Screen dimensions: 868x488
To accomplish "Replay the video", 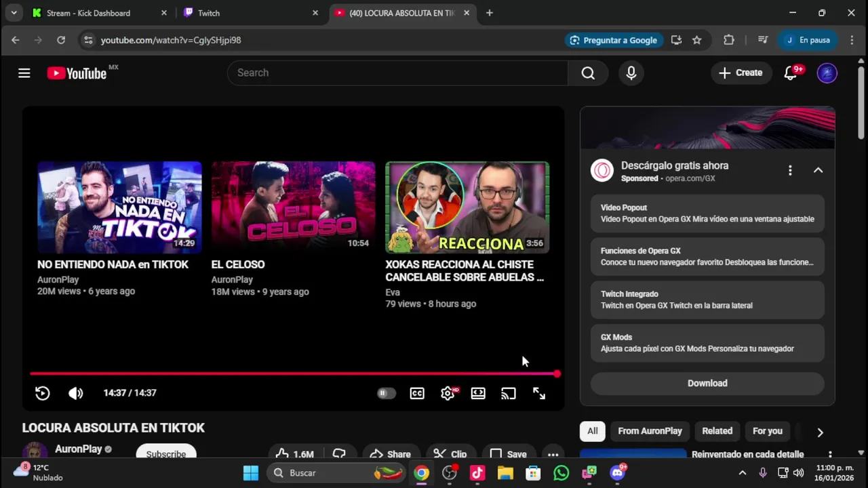I will (x=42, y=393).
